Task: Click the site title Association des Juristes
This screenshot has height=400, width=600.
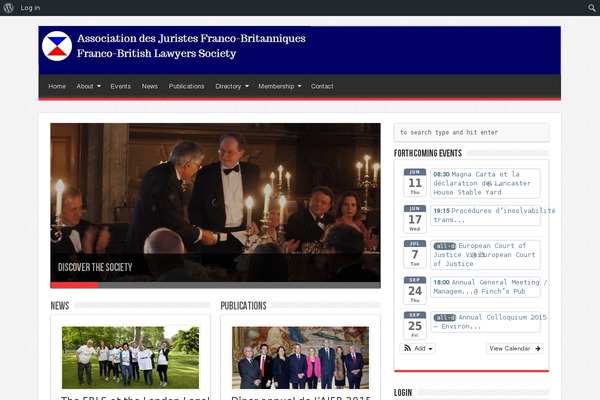Action: click(191, 39)
